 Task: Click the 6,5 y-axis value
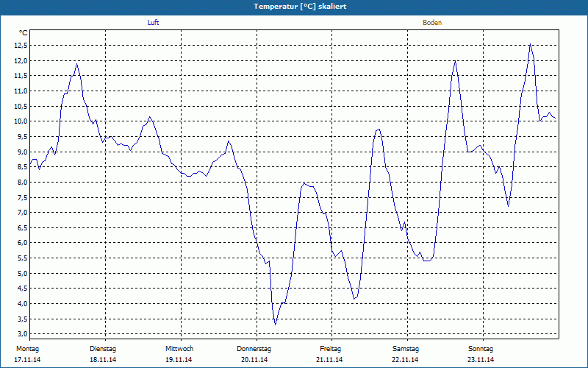(23, 228)
